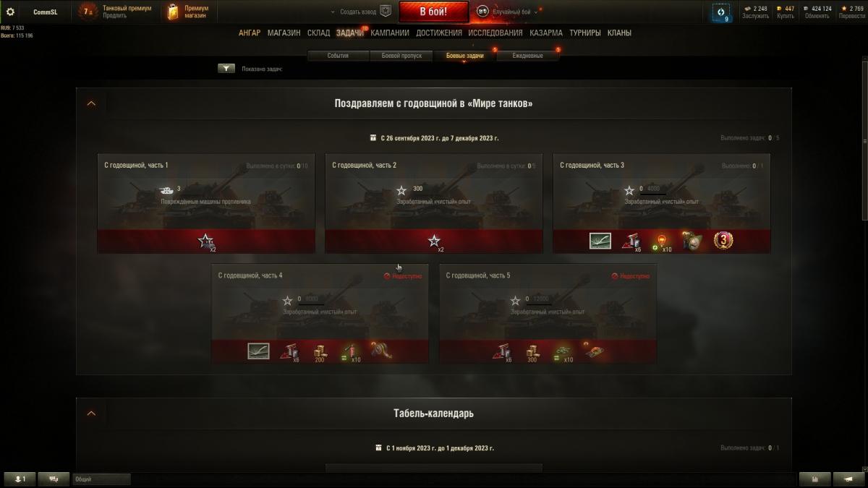The height and width of the screenshot is (488, 868).
Task: Click the session statistics icon bottom right
Action: click(x=815, y=479)
